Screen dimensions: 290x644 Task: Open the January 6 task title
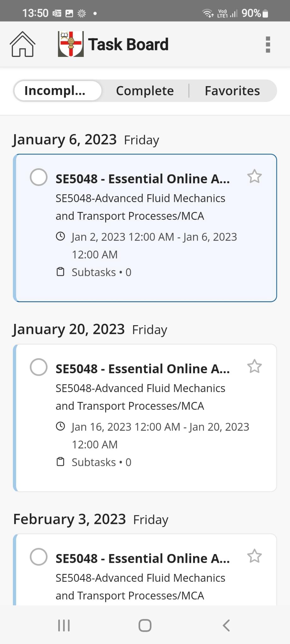[143, 179]
